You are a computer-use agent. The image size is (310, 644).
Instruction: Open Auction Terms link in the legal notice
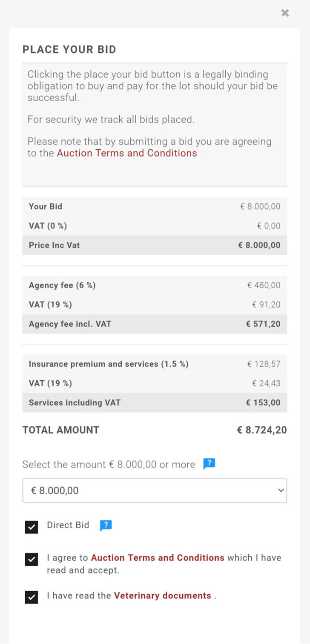127,153
